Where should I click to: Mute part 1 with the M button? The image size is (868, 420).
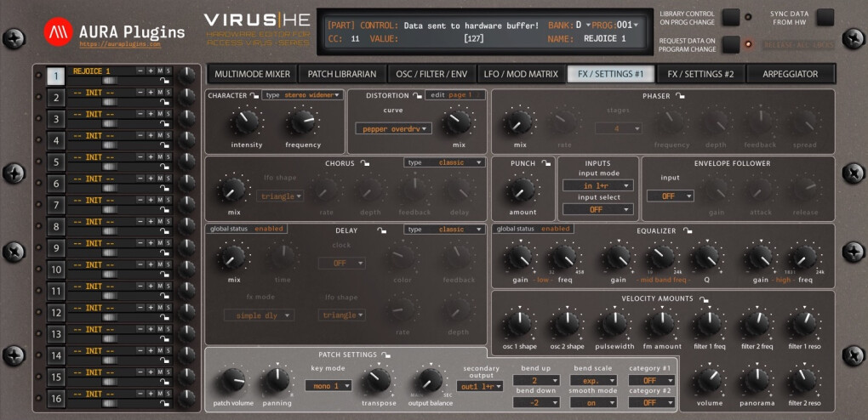(159, 71)
